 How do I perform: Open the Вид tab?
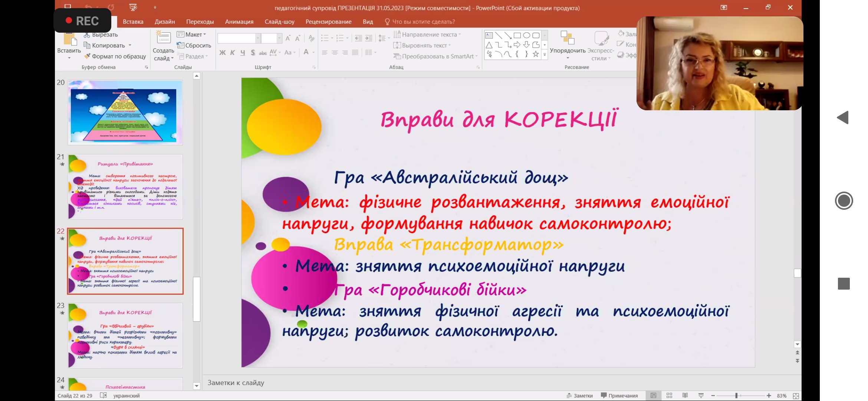pyautogui.click(x=368, y=22)
